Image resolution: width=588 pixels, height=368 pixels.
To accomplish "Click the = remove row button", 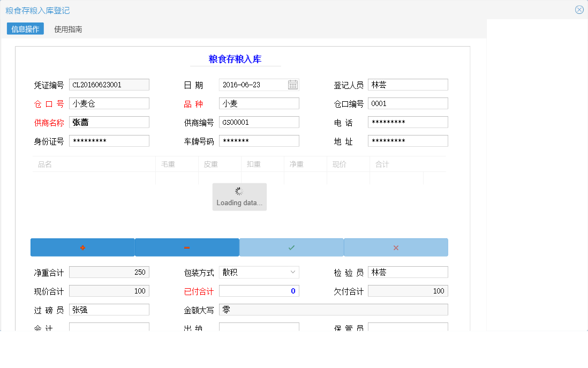I will point(186,247).
